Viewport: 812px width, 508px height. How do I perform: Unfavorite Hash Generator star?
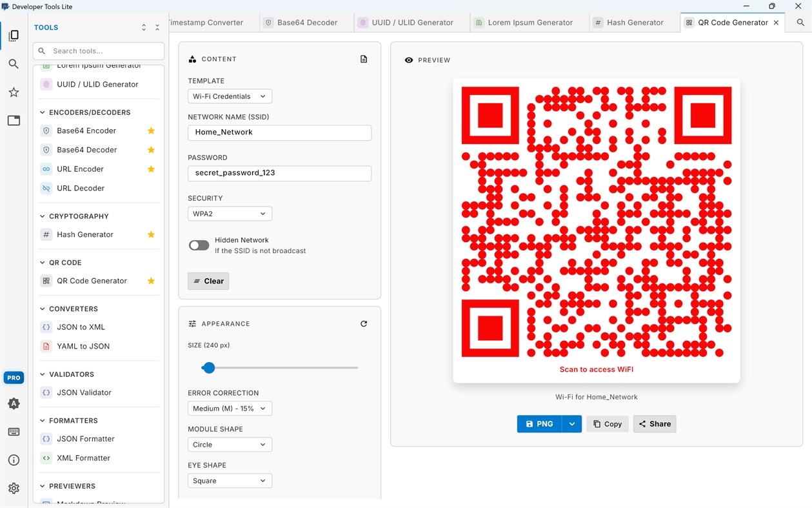click(x=151, y=234)
